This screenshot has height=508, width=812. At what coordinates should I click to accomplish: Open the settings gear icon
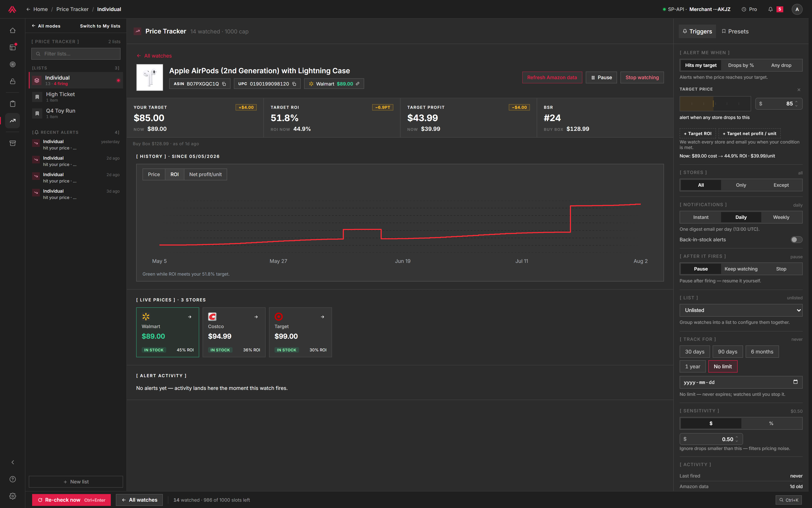[x=12, y=496]
